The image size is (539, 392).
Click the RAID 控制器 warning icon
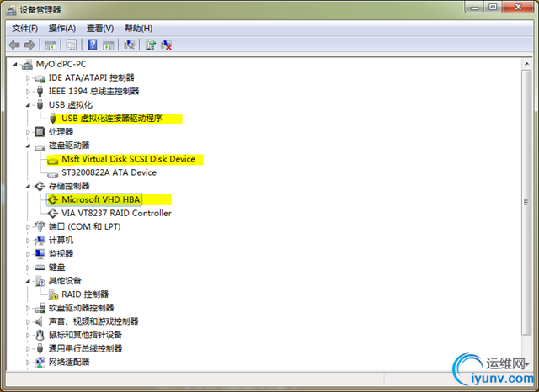pyautogui.click(x=53, y=294)
